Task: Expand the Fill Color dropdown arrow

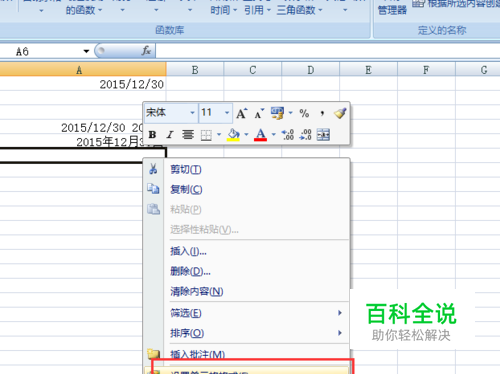Action: click(246, 134)
